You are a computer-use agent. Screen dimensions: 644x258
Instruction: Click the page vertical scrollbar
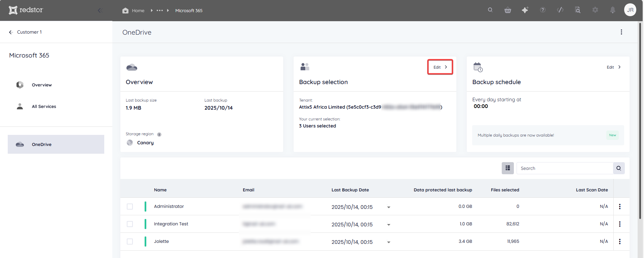click(640, 121)
